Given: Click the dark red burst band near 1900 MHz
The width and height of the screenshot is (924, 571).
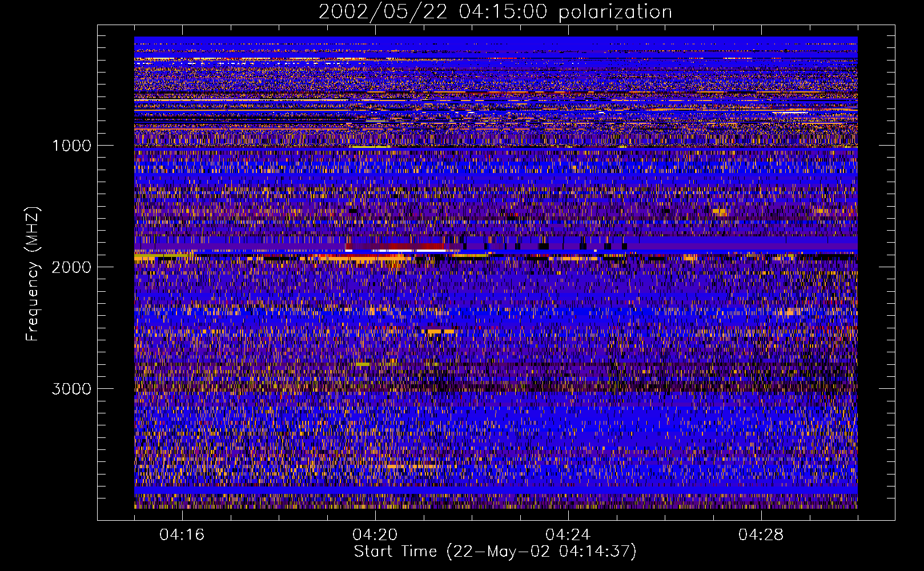Looking at the screenshot, I should pos(395,246).
